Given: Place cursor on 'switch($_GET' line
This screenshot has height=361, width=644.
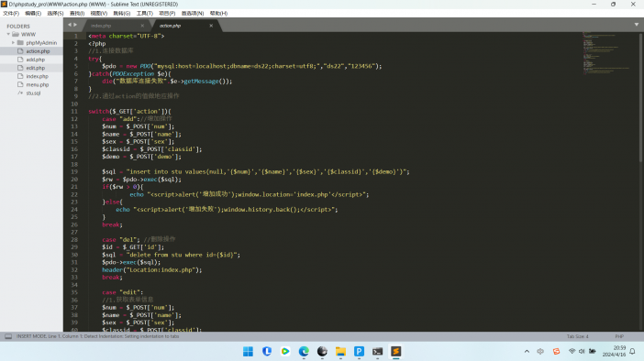Looking at the screenshot, I should pyautogui.click(x=129, y=111).
